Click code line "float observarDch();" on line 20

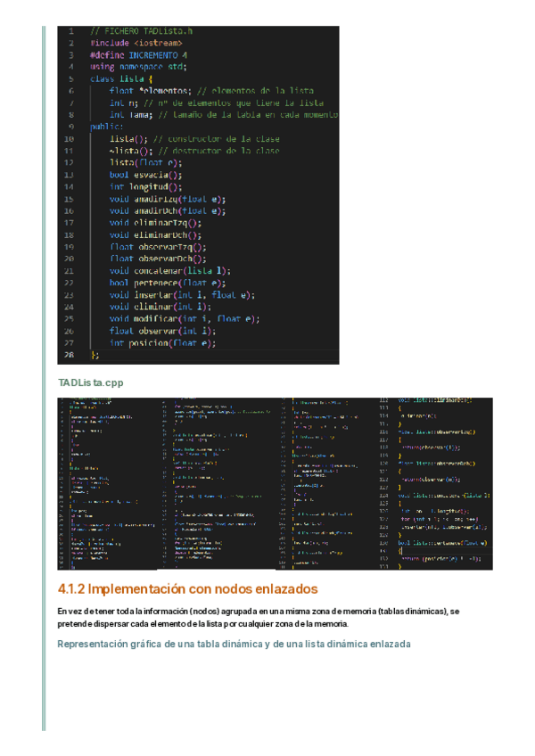pos(158,259)
